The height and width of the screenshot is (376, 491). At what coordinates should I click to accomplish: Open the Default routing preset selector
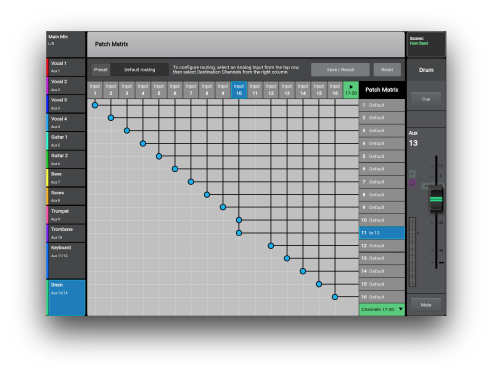coord(140,70)
